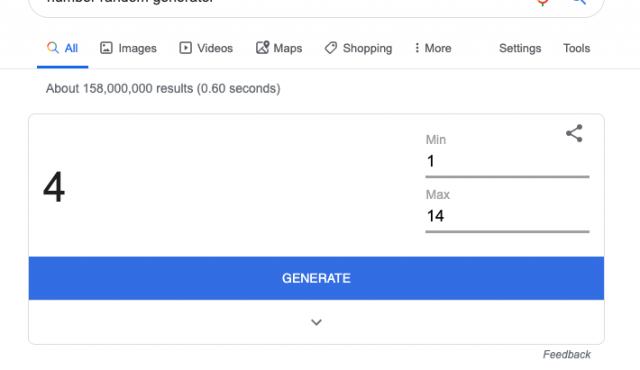
Task: Select the All results tab
Action: 62,48
